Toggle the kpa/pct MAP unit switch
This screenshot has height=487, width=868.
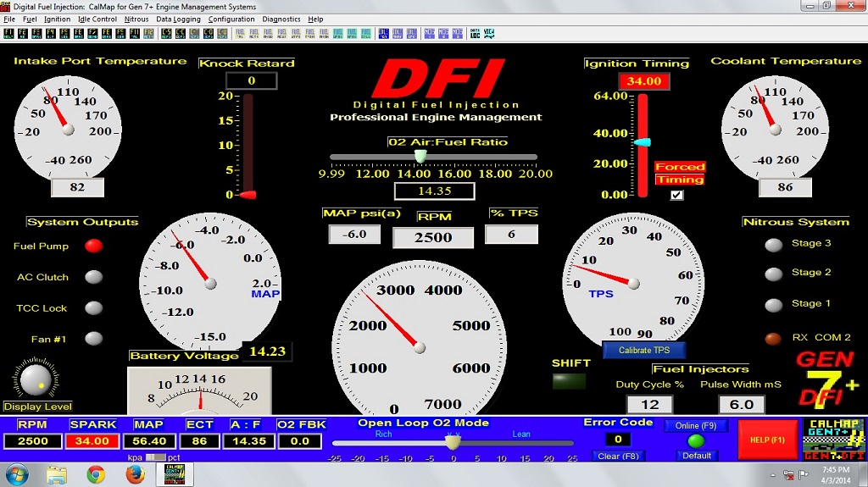click(x=156, y=457)
